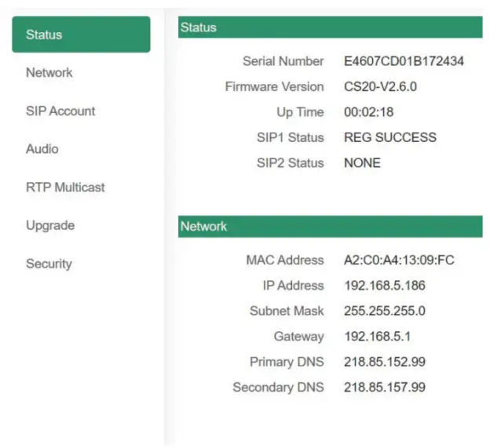
Task: Click the serial number value E4607CD01B172434
Action: coord(404,61)
